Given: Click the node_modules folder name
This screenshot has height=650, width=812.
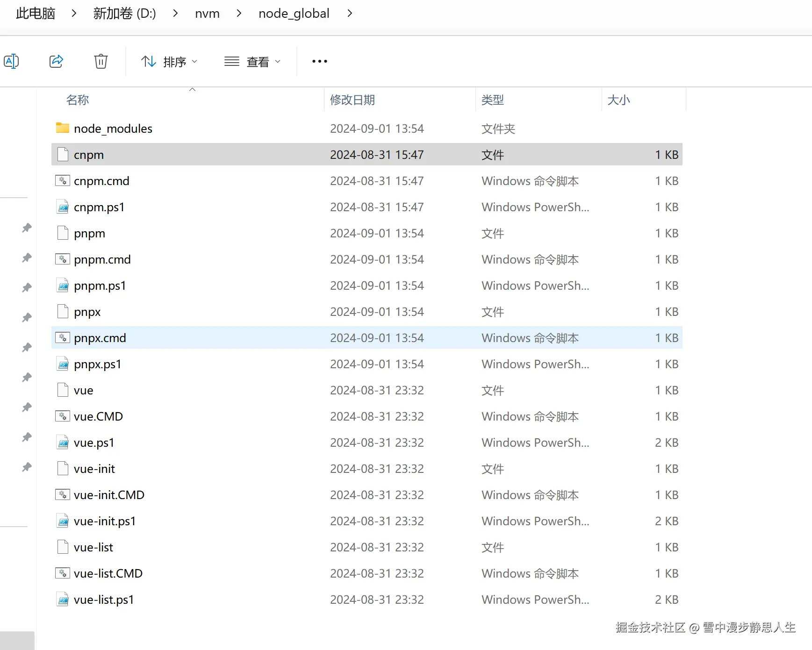Looking at the screenshot, I should 113,129.
